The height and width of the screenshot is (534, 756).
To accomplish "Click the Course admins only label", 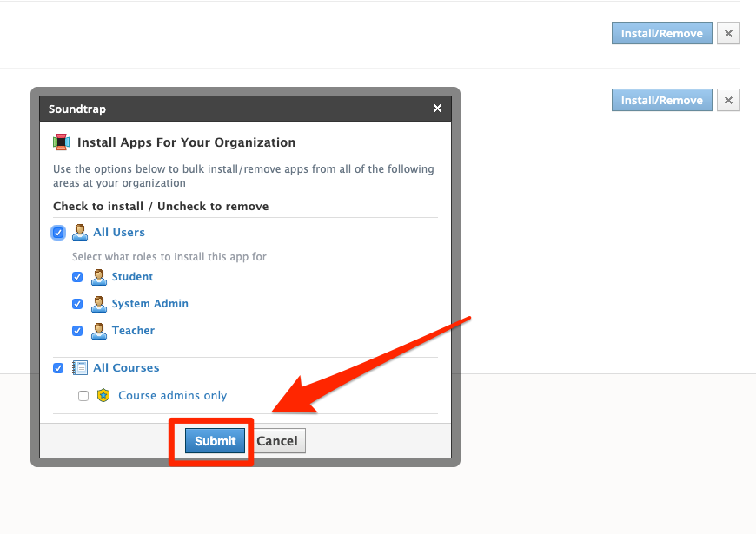I will [173, 396].
